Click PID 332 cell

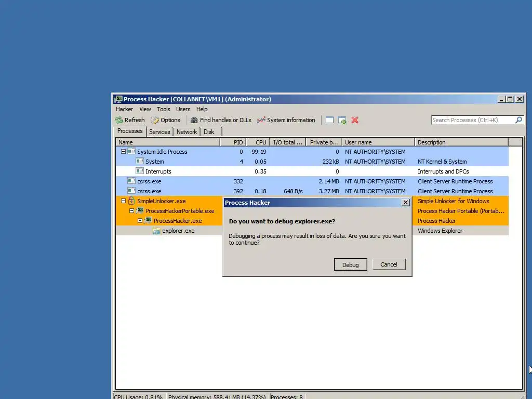pos(238,181)
